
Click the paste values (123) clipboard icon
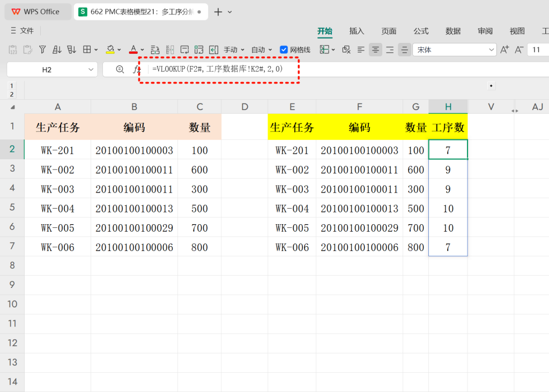point(13,50)
